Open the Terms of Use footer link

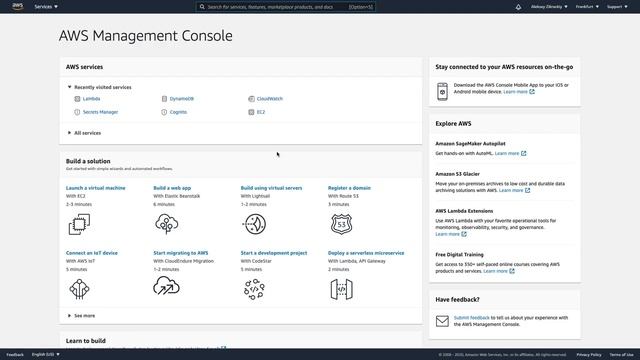pyautogui.click(x=622, y=354)
